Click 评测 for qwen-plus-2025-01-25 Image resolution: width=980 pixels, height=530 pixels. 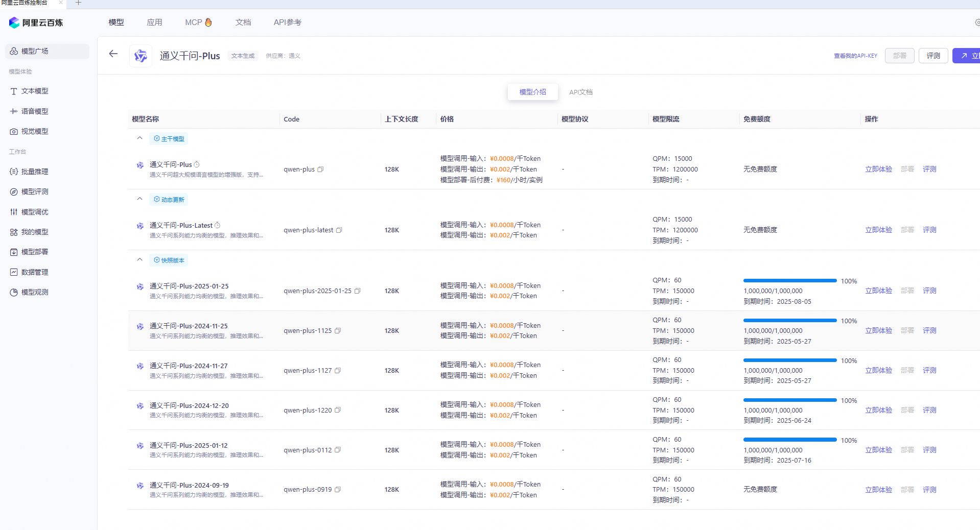[929, 291]
